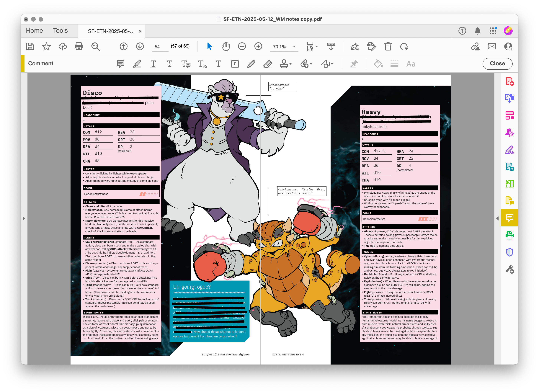Select the sticky note comment tool
The image size is (539, 392).
(x=120, y=64)
